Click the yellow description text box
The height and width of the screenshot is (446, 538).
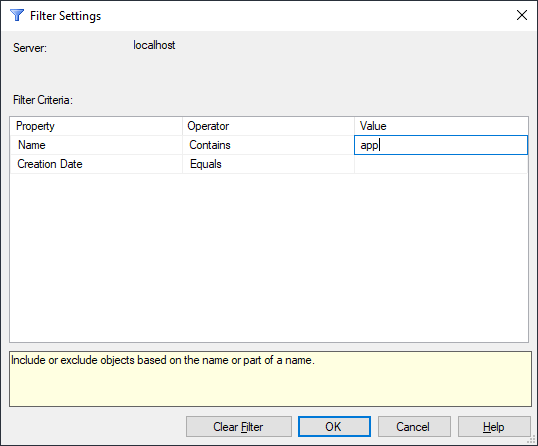pos(270,379)
